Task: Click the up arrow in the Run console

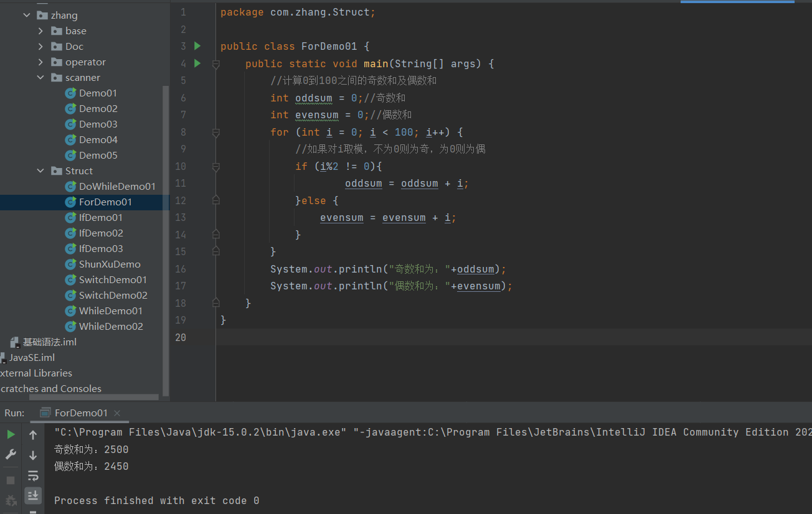Action: point(33,435)
